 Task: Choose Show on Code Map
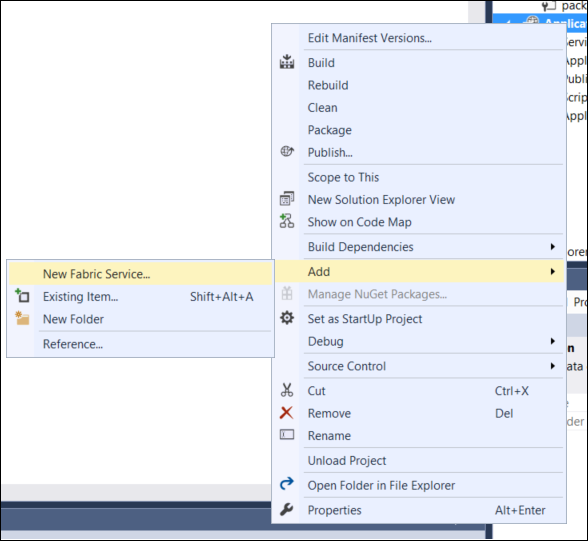(419, 222)
